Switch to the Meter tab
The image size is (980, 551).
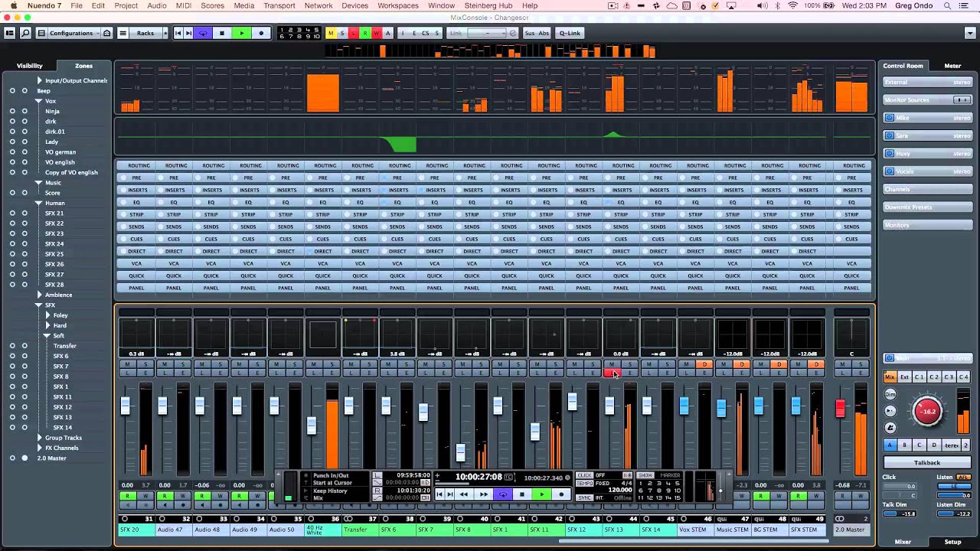tap(952, 66)
